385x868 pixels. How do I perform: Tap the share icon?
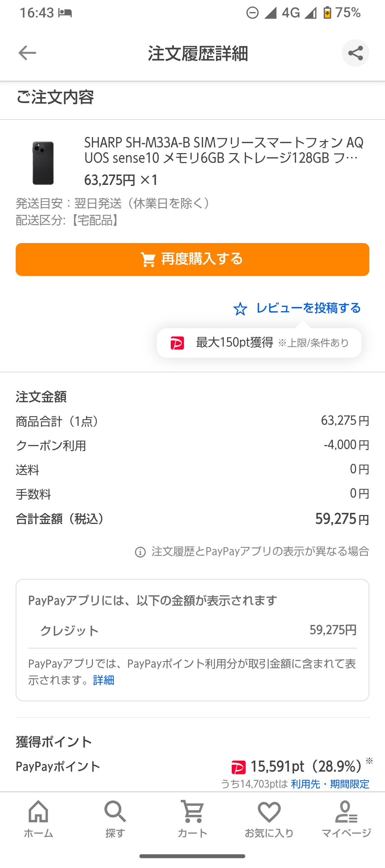tap(355, 53)
